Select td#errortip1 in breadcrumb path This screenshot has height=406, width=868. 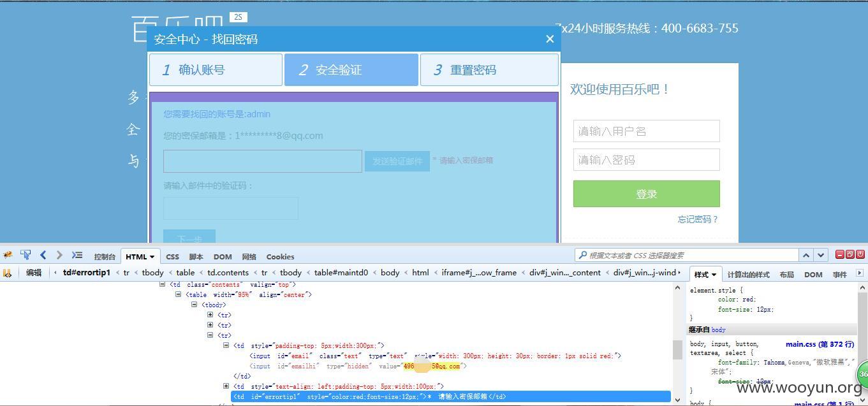click(x=87, y=273)
